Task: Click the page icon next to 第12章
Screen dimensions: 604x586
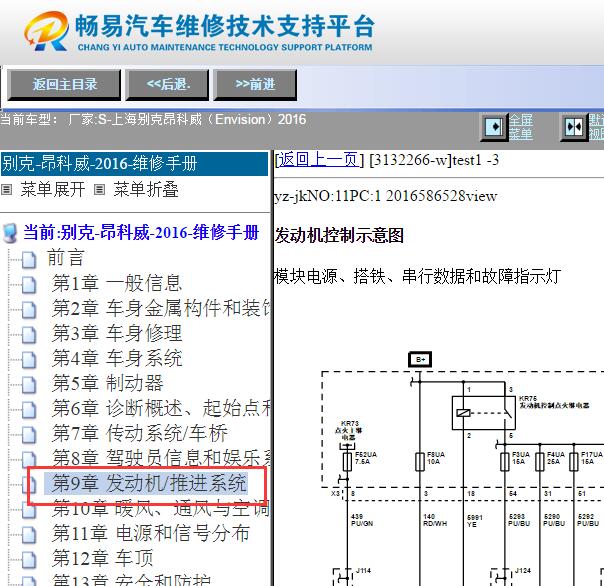Action: click(x=29, y=561)
